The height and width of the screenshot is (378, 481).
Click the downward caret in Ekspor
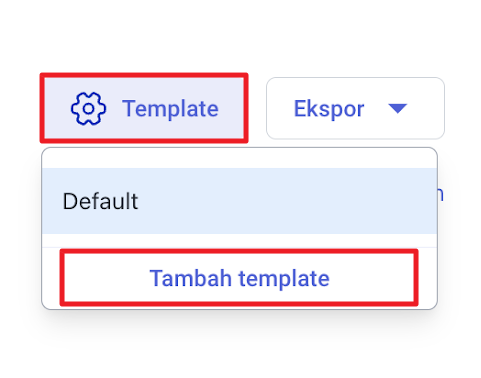398,109
